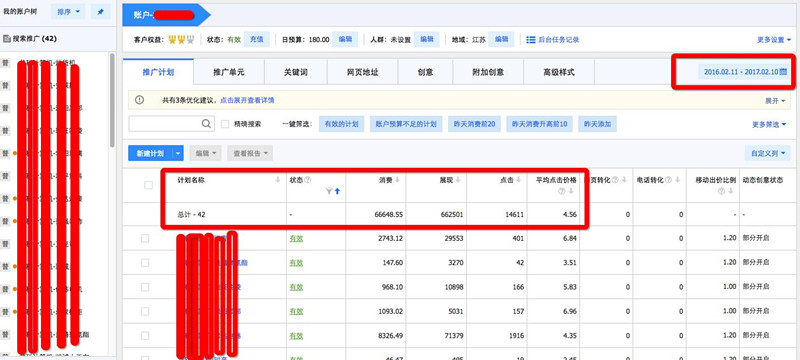Sort by 消费 column arrow icon
Viewport: 800px width, 360px height.
(397, 180)
